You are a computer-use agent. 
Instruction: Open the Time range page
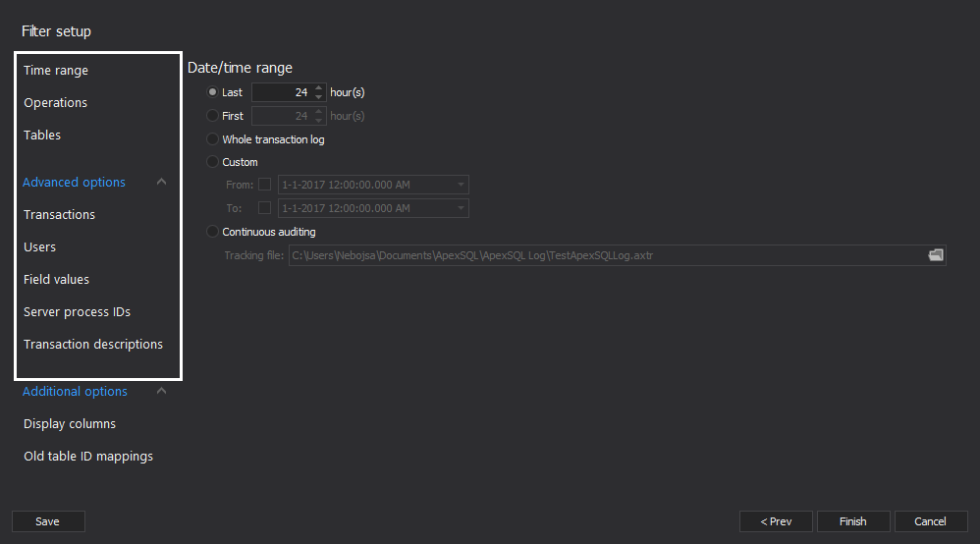56,71
